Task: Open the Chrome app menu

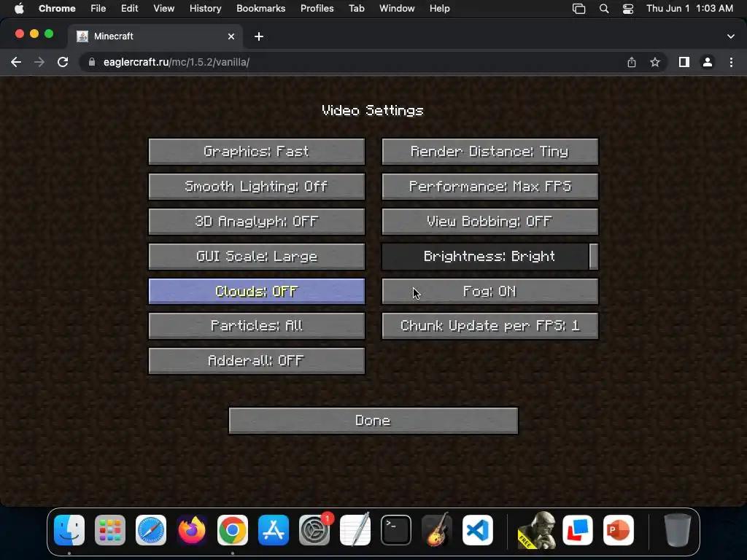Action: (57, 9)
